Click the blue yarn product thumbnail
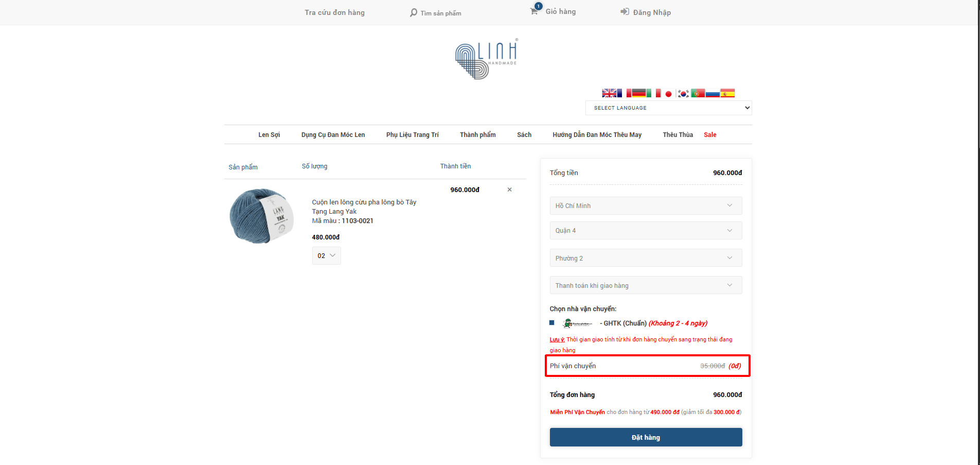Viewport: 980px width, 465px height. tap(261, 216)
